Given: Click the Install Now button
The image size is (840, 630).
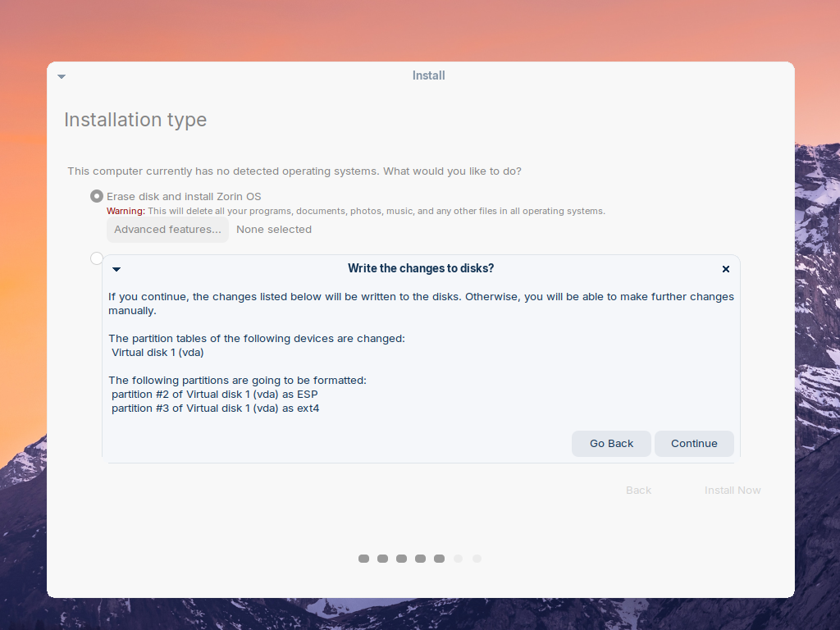Looking at the screenshot, I should pos(733,491).
